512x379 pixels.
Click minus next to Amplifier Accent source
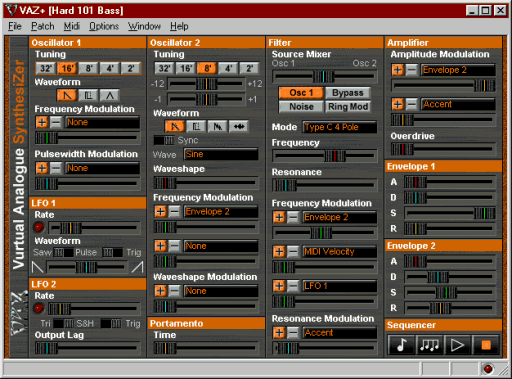pyautogui.click(x=412, y=104)
